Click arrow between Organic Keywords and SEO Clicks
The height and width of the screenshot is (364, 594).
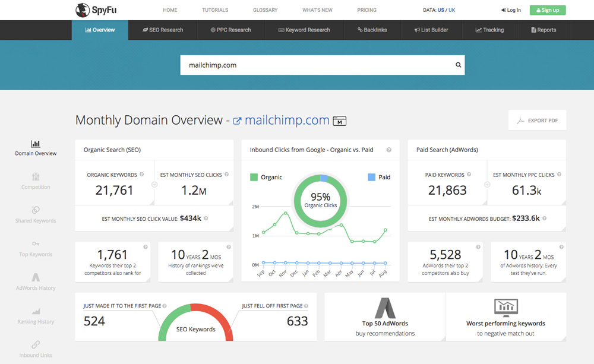pos(154,185)
